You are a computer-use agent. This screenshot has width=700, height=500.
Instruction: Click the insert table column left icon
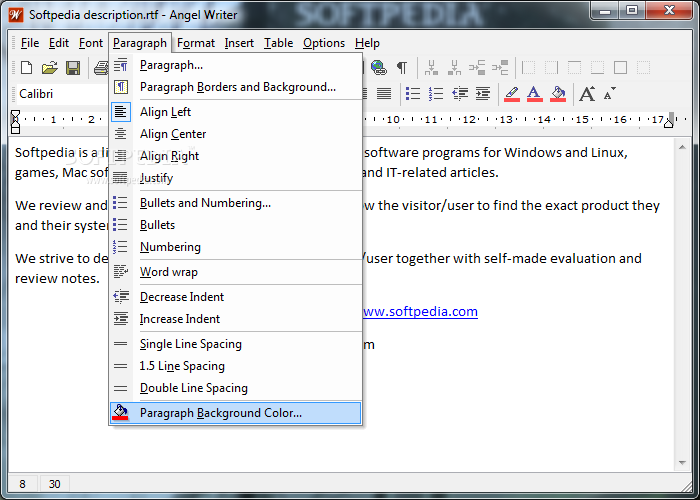pyautogui.click(x=431, y=68)
